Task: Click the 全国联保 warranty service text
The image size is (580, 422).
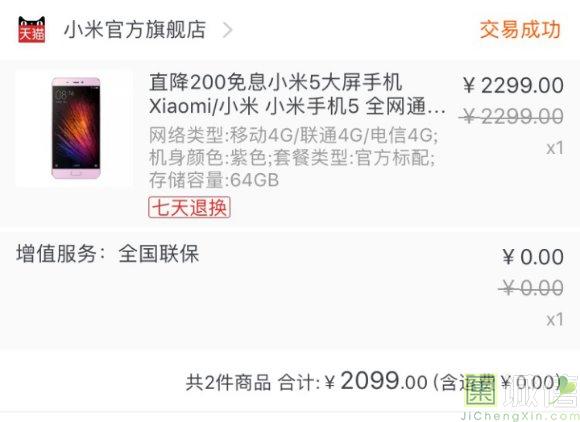Action: pyautogui.click(x=159, y=254)
